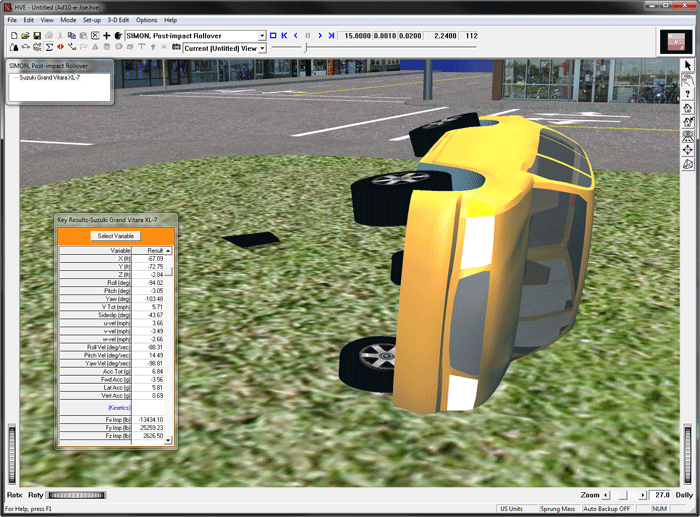Click the Save file toolbar icon
The image size is (700, 517).
(37, 35)
